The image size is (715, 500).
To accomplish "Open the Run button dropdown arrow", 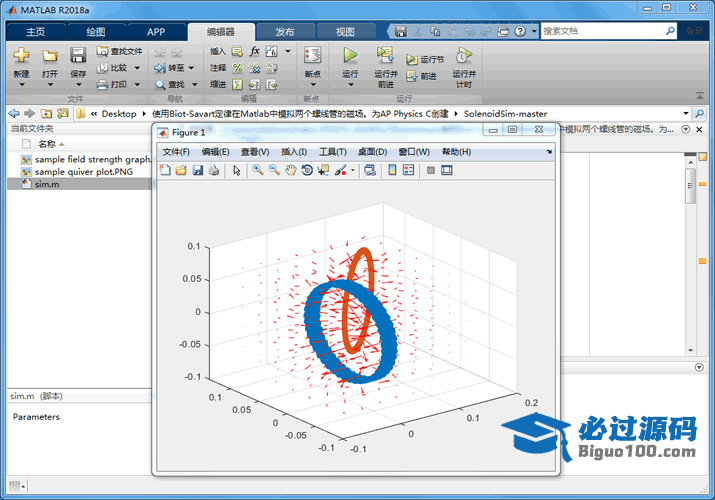I will click(x=350, y=84).
